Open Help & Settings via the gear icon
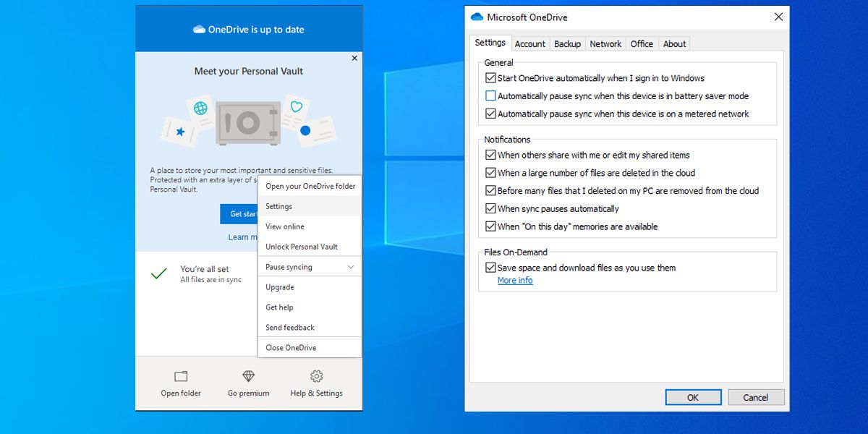The image size is (868, 434). click(x=316, y=375)
